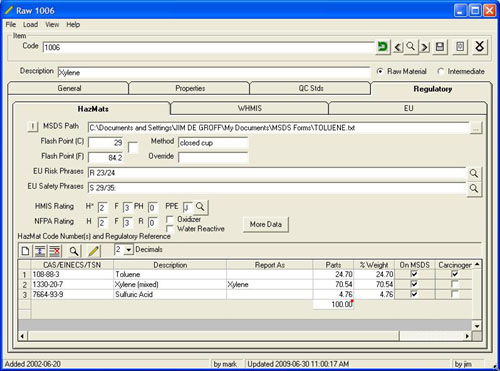
Task: Select the Raw Material radio button
Action: pyautogui.click(x=380, y=71)
